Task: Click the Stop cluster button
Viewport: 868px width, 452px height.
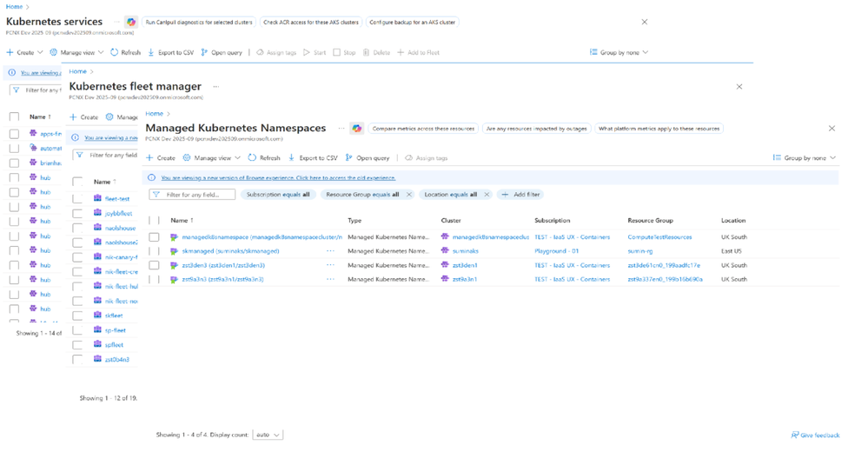Action: point(344,53)
